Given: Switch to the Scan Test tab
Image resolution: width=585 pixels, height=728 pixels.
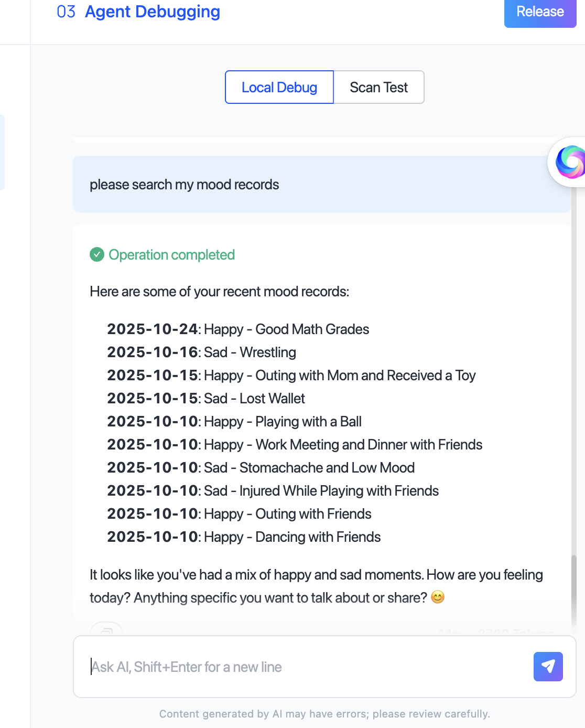Looking at the screenshot, I should click(378, 88).
